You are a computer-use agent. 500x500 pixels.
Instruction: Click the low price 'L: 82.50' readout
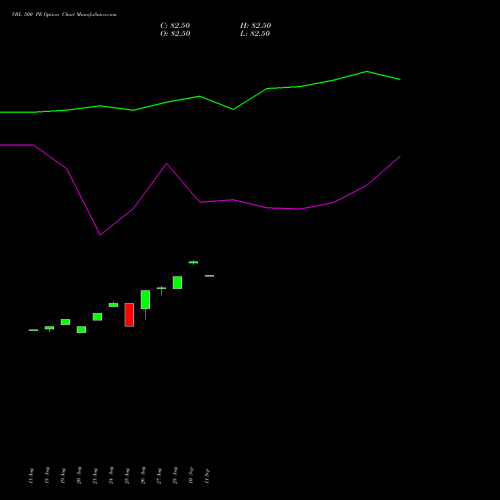pyautogui.click(x=255, y=34)
